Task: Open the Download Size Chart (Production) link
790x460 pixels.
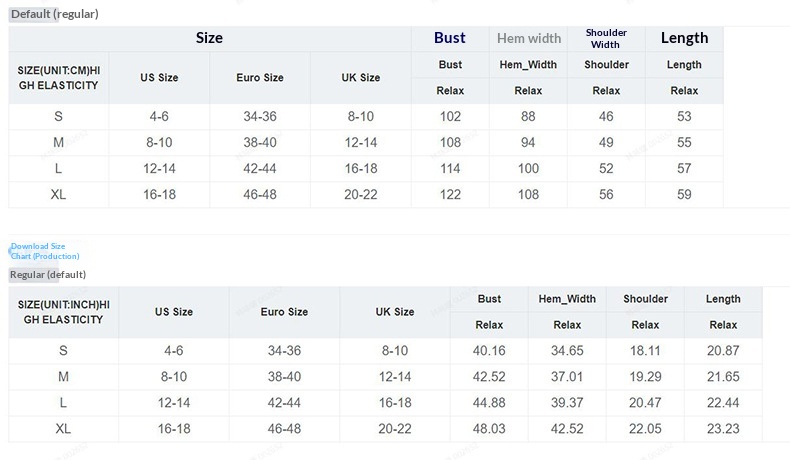Action: (x=44, y=251)
